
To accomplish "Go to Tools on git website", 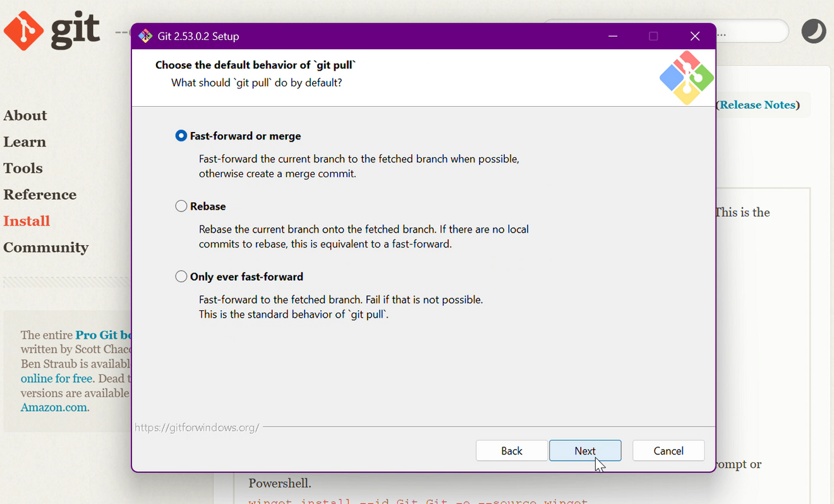I will 23,169.
